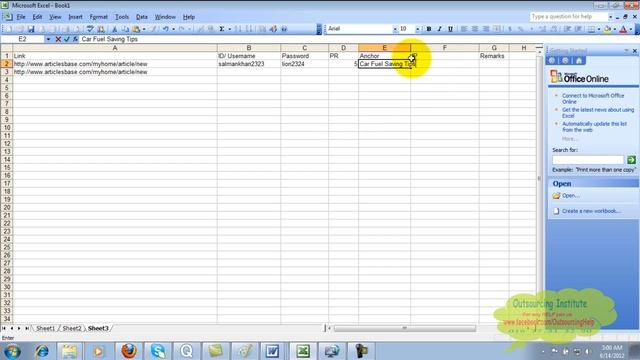Select cell with salmankhan2323
This screenshot has height=360, width=640.
(249, 64)
